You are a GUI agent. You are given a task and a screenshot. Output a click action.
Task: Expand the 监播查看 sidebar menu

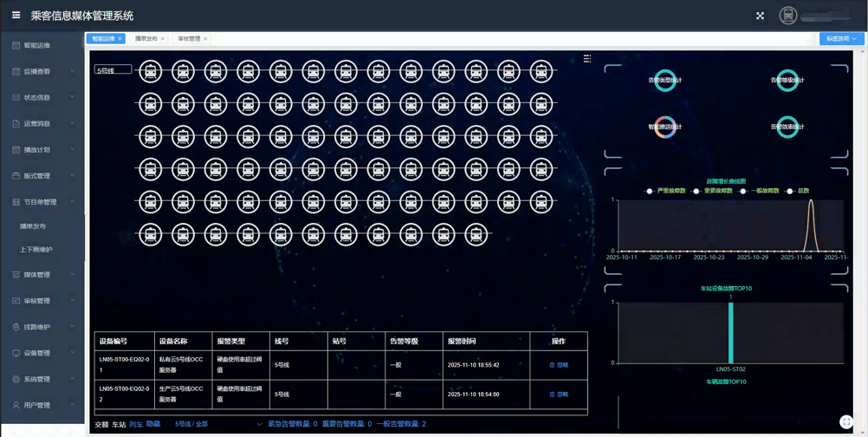(x=43, y=71)
